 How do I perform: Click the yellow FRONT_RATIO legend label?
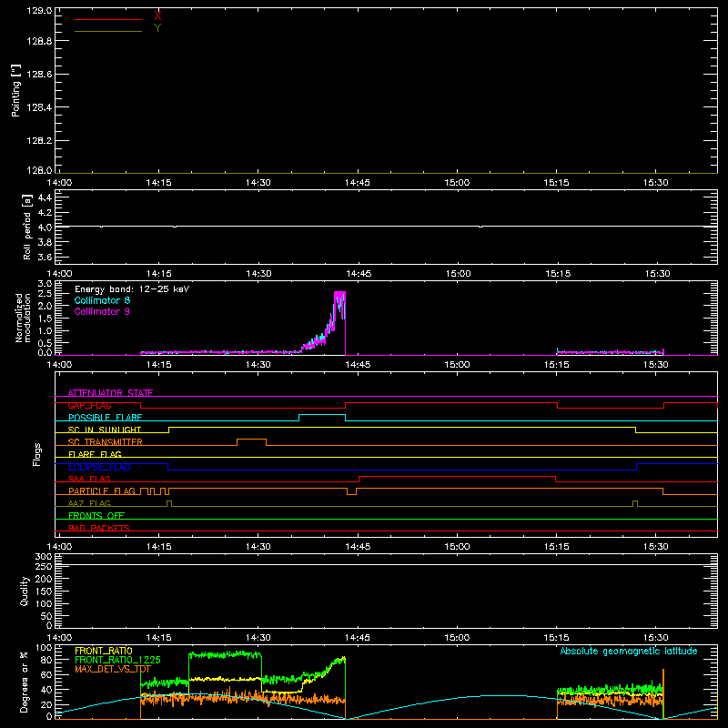(104, 651)
